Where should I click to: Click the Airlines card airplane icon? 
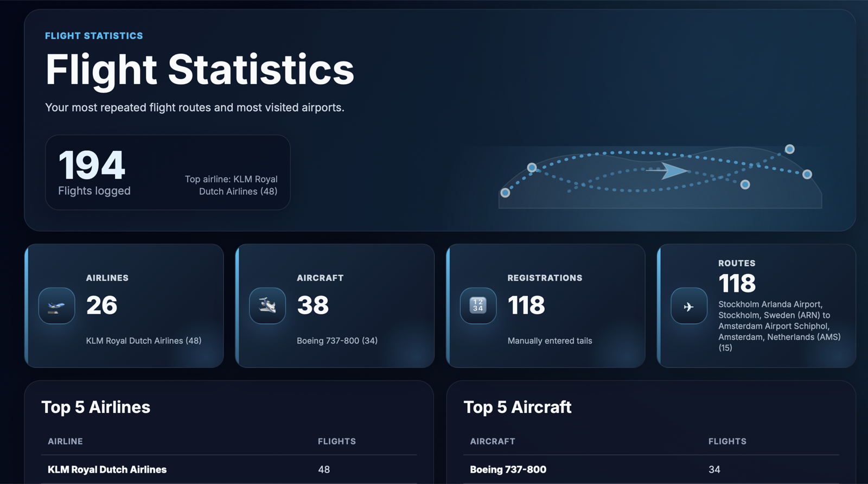[x=56, y=306]
